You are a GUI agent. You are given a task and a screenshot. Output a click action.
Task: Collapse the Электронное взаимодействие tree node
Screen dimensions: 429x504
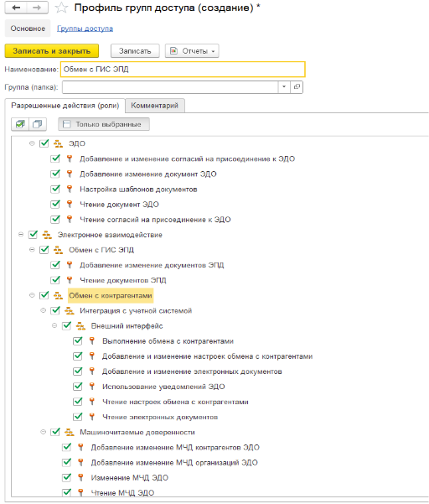(21, 235)
